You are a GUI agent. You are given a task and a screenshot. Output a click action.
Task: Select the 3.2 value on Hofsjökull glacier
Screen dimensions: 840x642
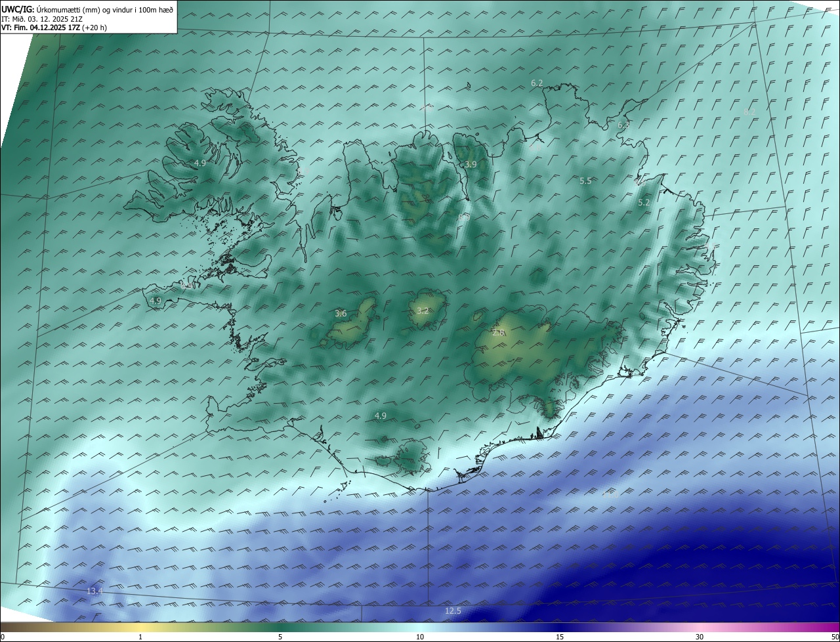423,310
